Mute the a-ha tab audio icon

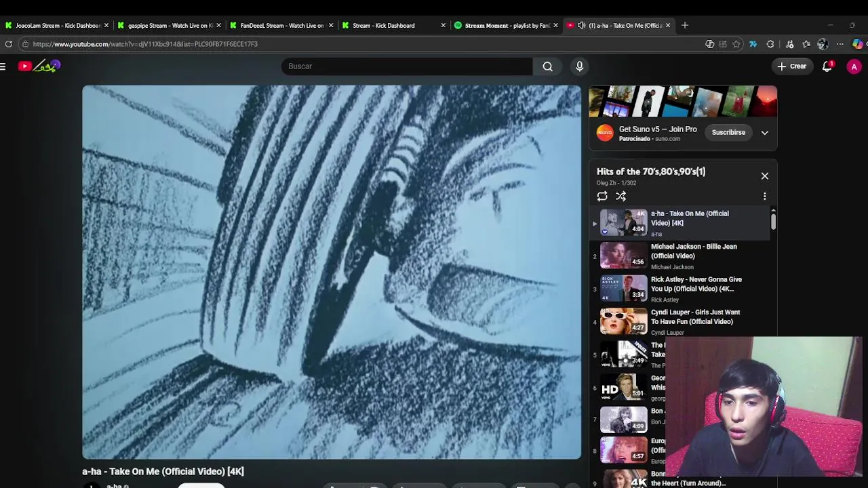tap(581, 26)
